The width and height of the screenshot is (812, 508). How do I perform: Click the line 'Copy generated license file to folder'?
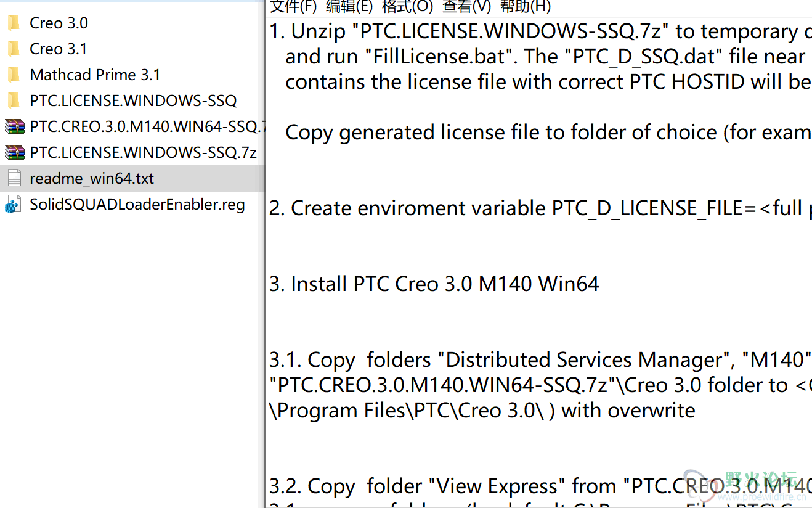[x=548, y=133]
